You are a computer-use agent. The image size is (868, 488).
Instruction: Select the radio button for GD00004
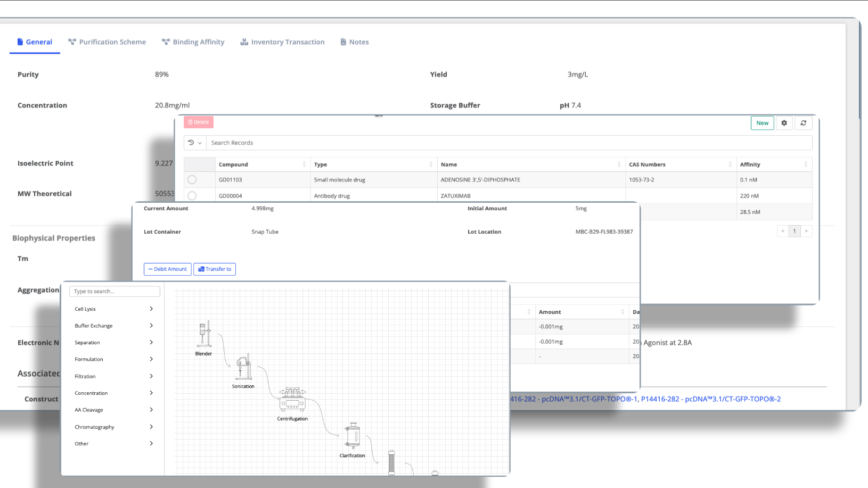click(x=192, y=195)
